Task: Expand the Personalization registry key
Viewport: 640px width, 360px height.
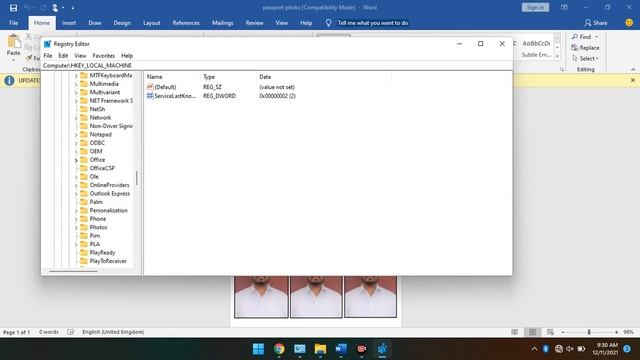Action: (x=76, y=211)
